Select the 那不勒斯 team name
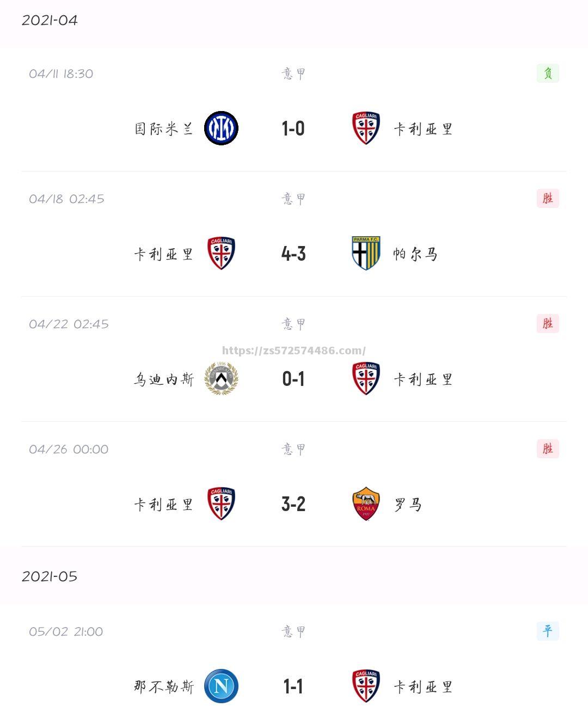This screenshot has width=588, height=719. [164, 687]
